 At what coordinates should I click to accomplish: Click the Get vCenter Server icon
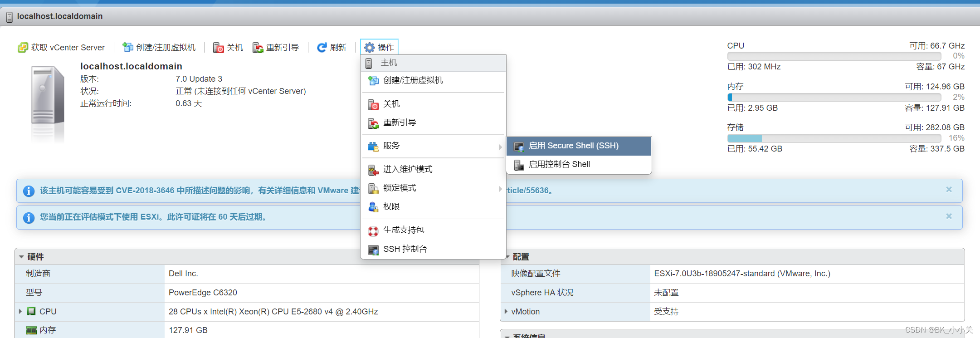click(x=23, y=48)
